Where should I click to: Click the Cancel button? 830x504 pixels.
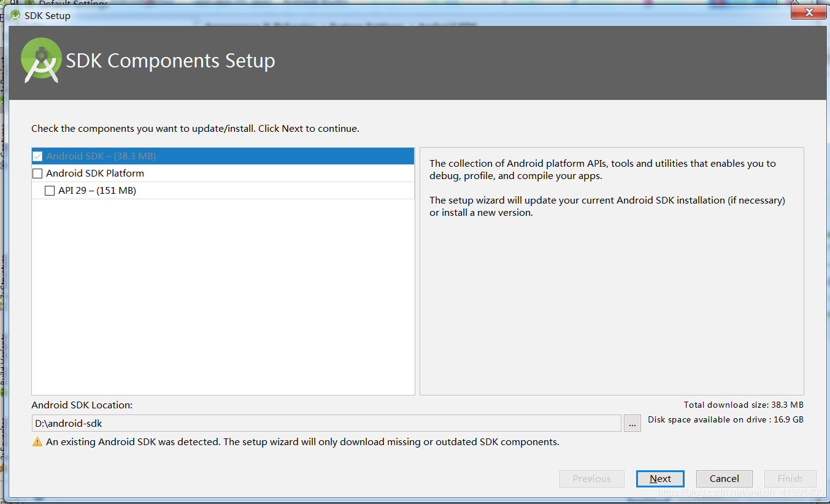(724, 479)
